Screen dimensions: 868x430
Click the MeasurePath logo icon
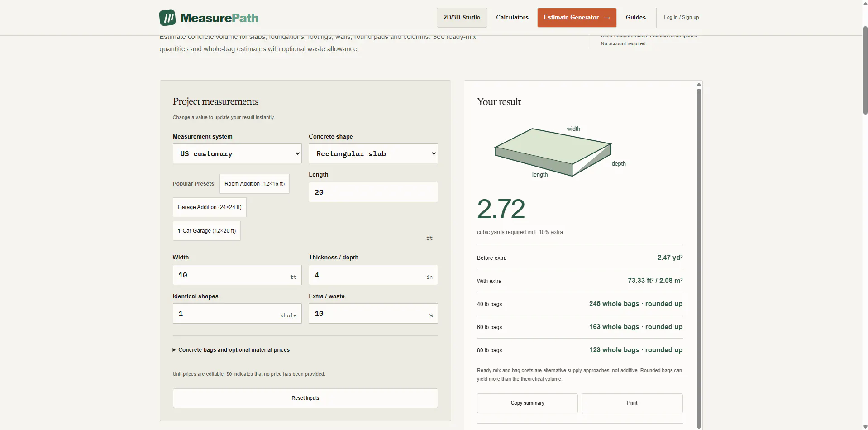point(167,18)
